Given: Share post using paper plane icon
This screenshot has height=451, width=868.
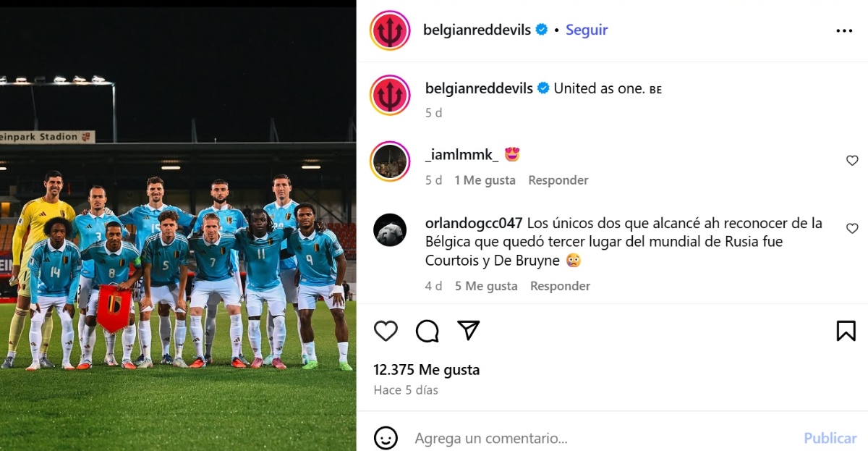Looking at the screenshot, I should (469, 330).
